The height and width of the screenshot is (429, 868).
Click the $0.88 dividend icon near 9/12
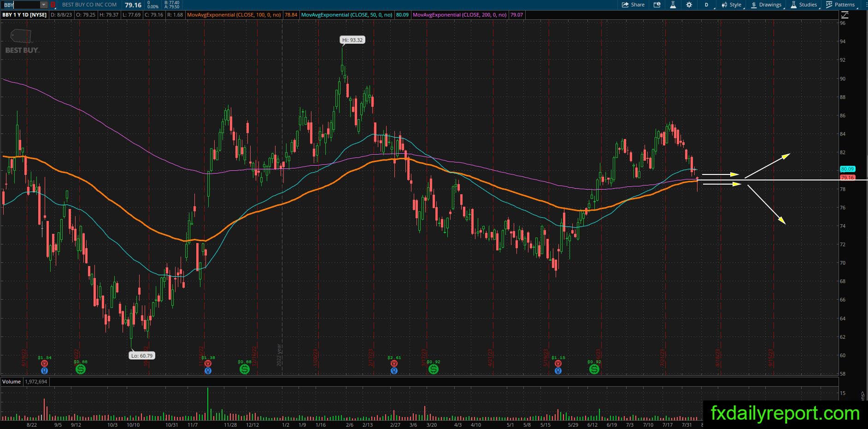(81, 369)
